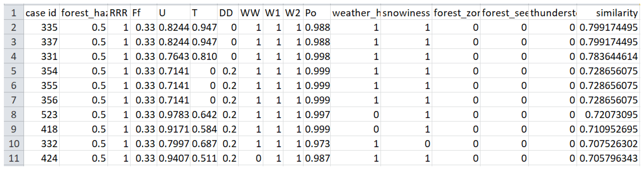Select case id cell 523
This screenshot has height=170, width=644.
click(x=49, y=115)
